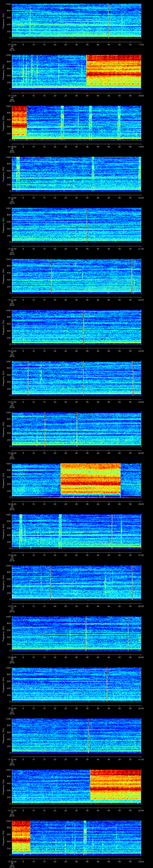The height and width of the screenshot is (868, 153).
Task: Click red noise block in 13:32 spectrogram
Action: click(x=21, y=836)
